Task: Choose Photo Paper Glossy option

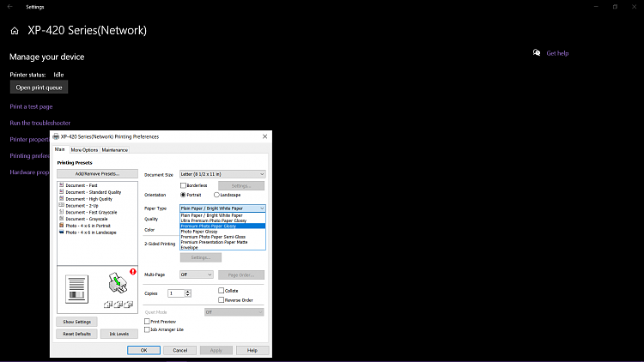Action: (x=222, y=232)
